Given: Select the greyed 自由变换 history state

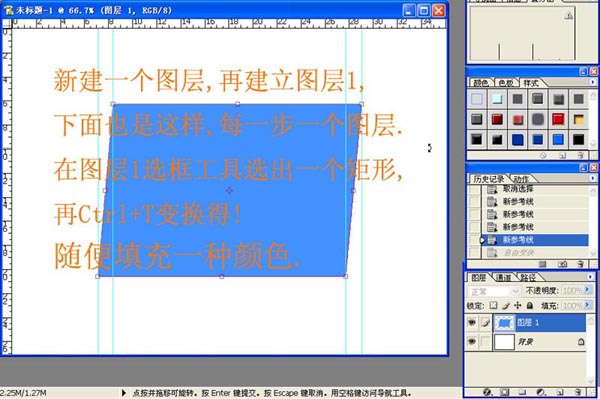Looking at the screenshot, I should click(x=518, y=252).
